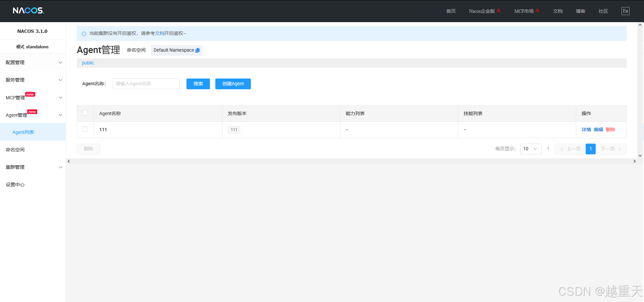Click the up arrow on the vertical scrollbar
644x302 pixels.
640,24
